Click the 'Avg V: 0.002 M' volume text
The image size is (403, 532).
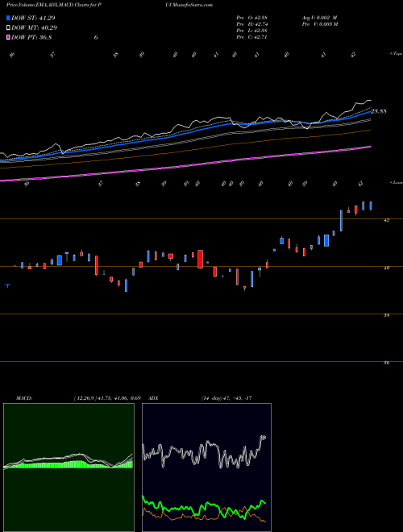click(x=319, y=18)
